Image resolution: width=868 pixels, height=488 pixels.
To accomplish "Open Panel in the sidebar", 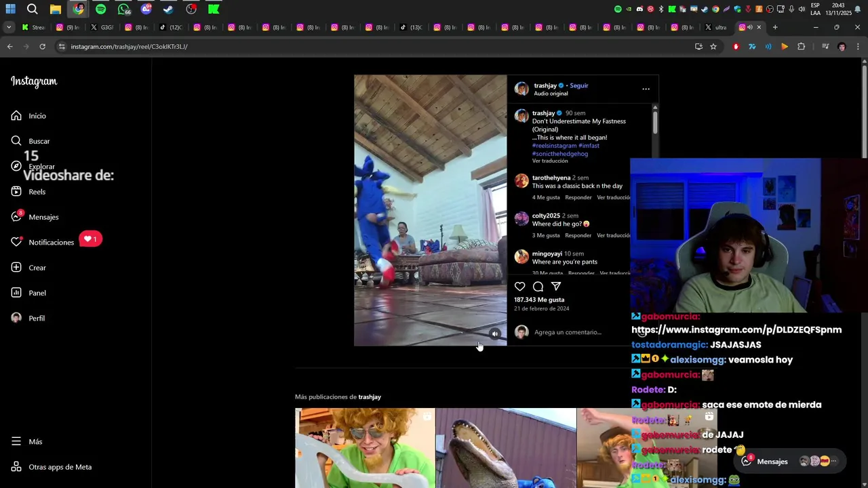I will coord(28,293).
